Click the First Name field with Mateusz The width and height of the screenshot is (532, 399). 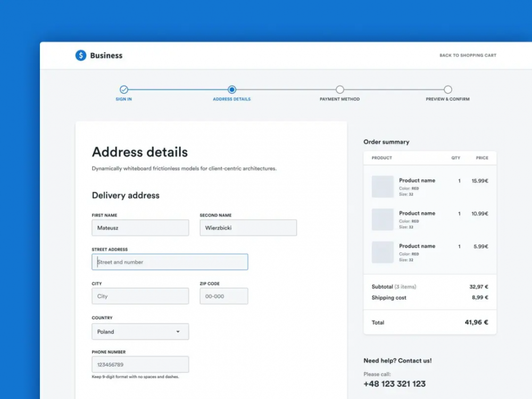point(140,228)
